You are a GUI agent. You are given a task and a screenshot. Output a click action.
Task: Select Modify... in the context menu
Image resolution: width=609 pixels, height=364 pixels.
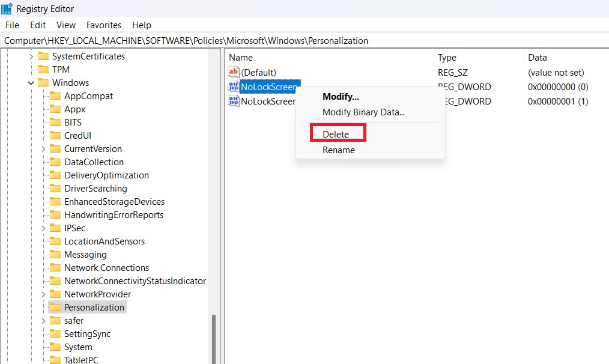click(341, 96)
